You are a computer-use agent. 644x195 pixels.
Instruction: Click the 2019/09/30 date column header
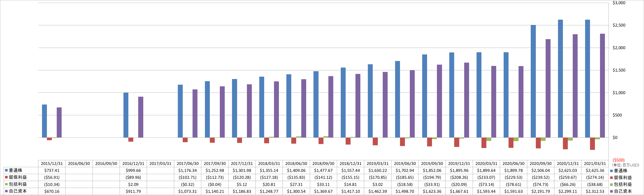click(432, 164)
